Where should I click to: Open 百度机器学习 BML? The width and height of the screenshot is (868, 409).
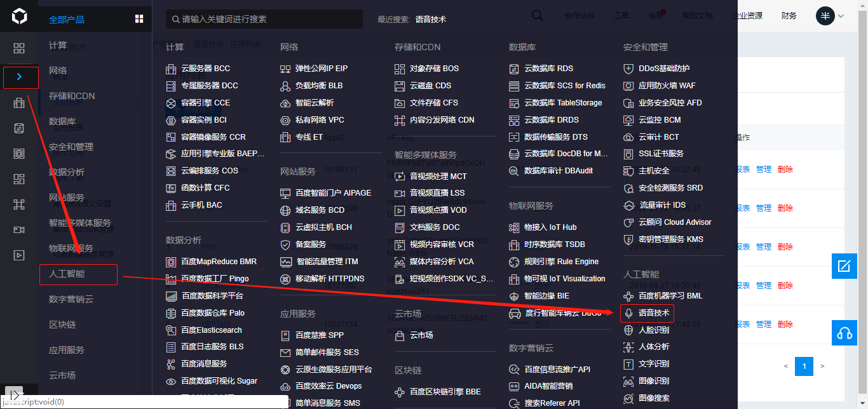(662, 295)
